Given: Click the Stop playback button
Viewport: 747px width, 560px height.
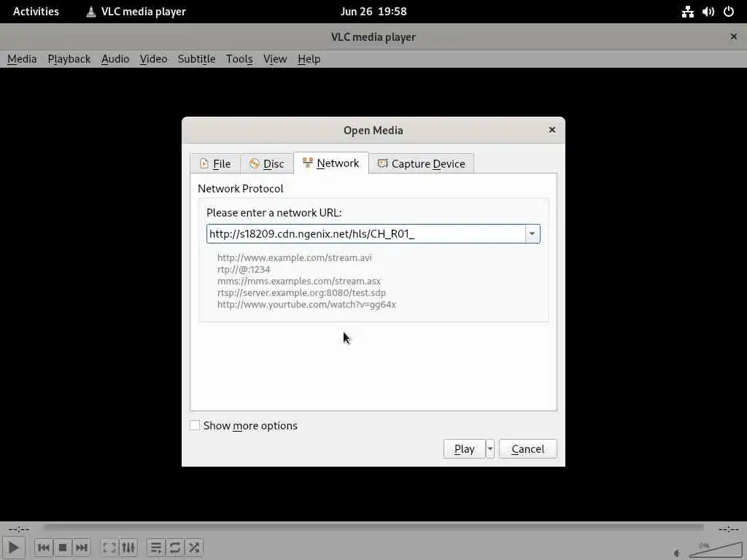Looking at the screenshot, I should pos(63,548).
